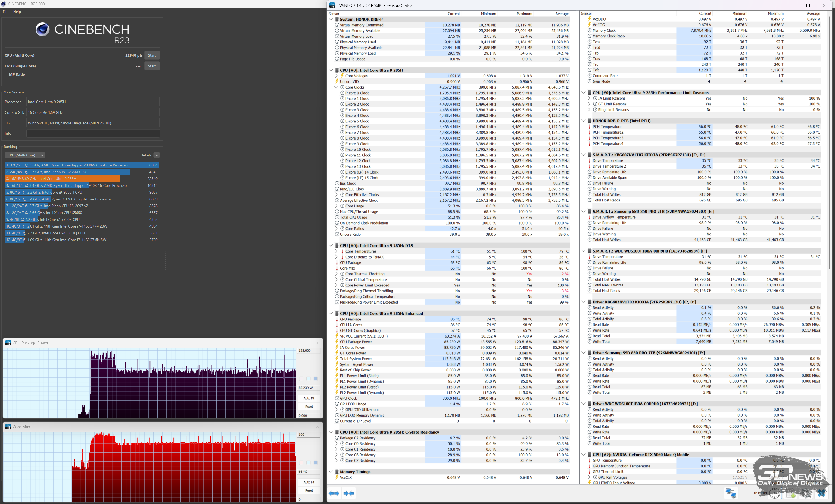Select ranking row Intel Core i7-7700K CPU

pyautogui.click(x=82, y=219)
